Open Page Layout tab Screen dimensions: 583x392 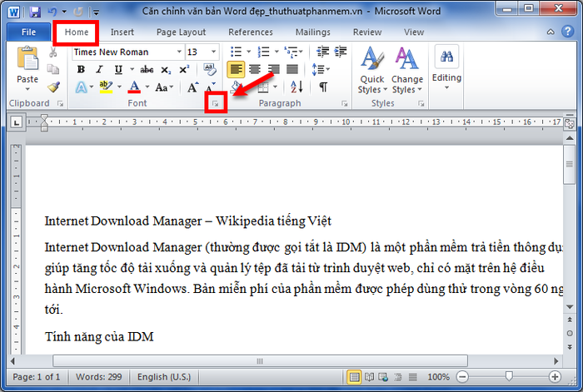tap(181, 32)
